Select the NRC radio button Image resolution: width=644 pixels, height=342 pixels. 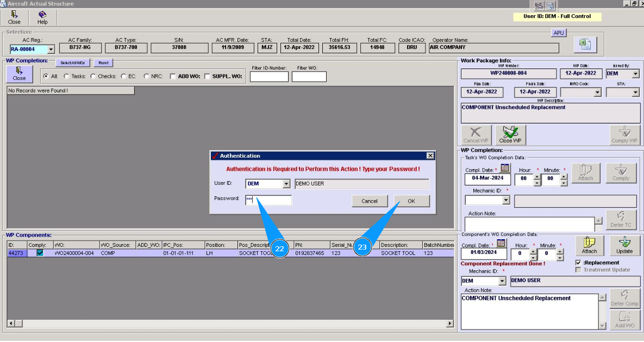tap(146, 76)
